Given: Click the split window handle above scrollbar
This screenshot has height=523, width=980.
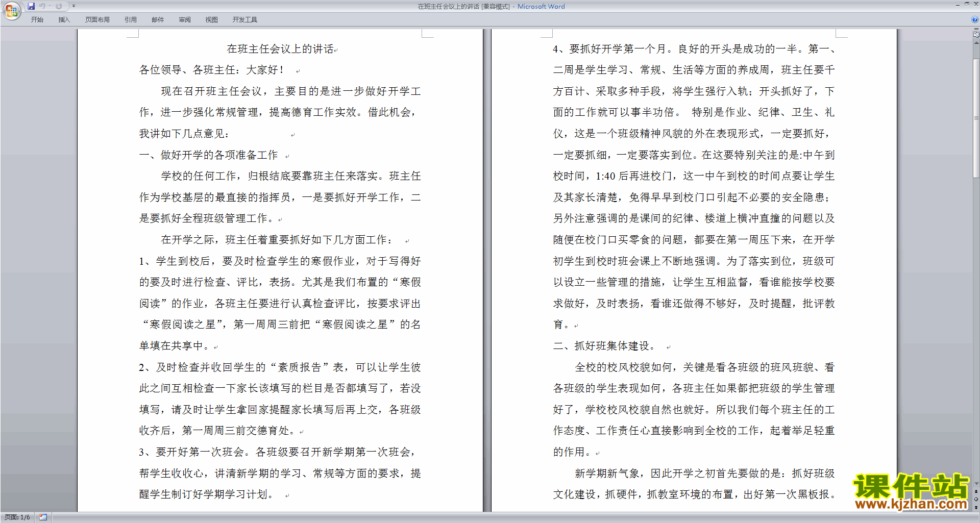Looking at the screenshot, I should pos(976,29).
